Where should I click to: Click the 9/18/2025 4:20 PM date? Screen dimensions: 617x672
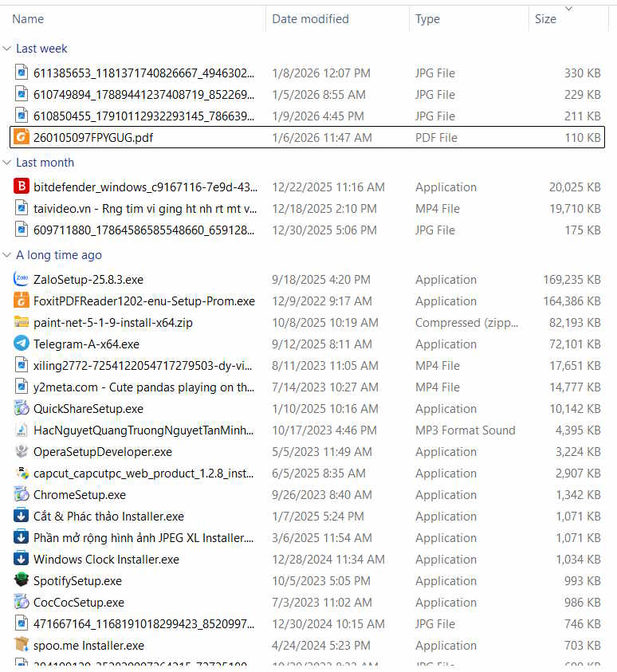pyautogui.click(x=321, y=280)
